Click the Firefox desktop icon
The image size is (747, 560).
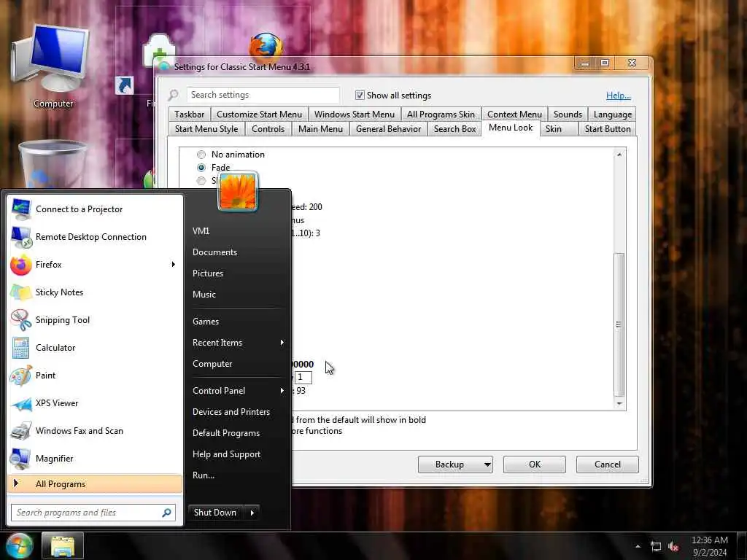pyautogui.click(x=266, y=47)
